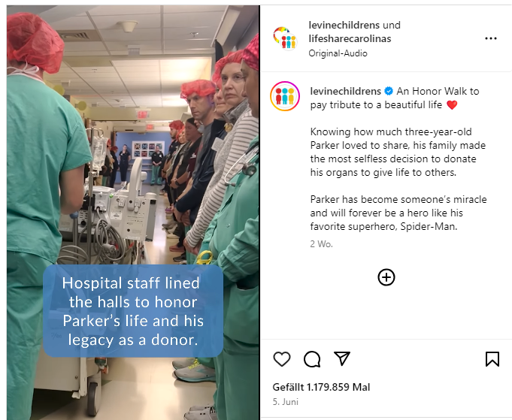Click the blue verified badge
Image resolution: width=512 pixels, height=420 pixels.
389,91
